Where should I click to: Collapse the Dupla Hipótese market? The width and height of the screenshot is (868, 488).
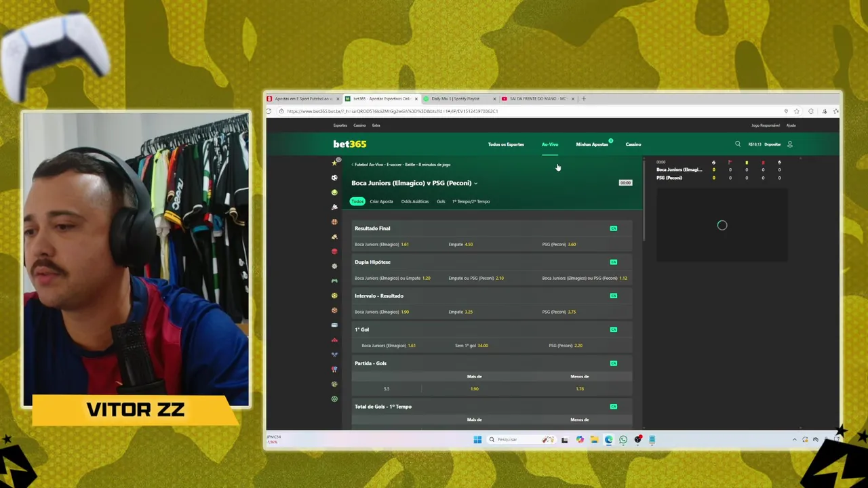492,262
